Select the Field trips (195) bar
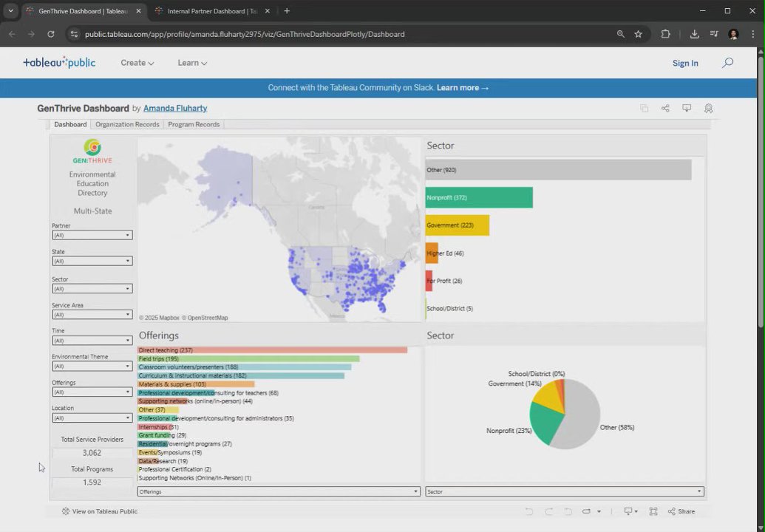 click(248, 359)
